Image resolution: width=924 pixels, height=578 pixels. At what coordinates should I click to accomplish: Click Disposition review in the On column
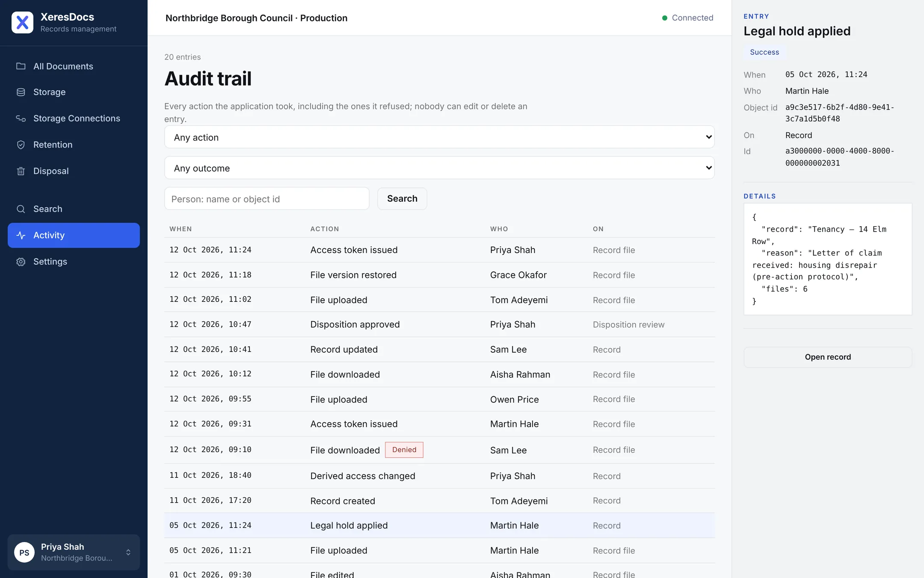(x=629, y=325)
